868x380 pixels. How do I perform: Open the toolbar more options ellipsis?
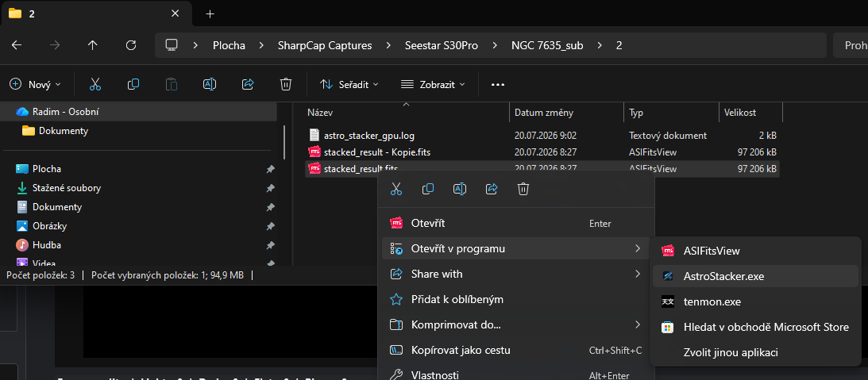pos(498,85)
